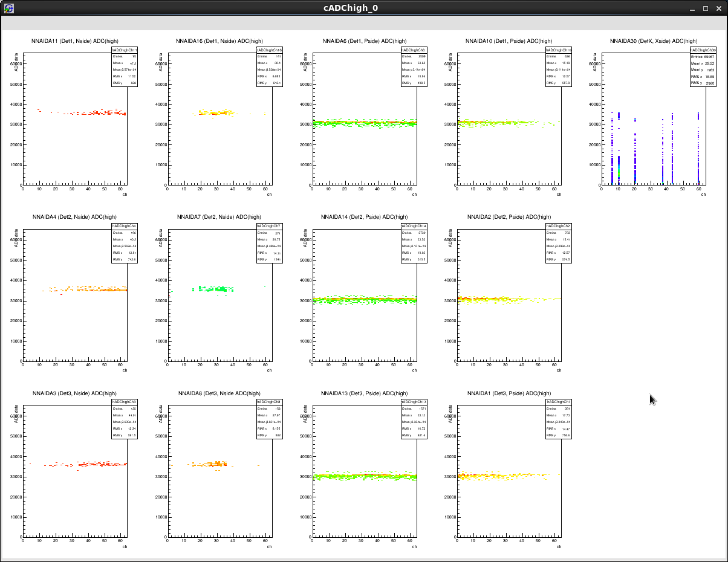Minimize the cADChigh_0 window

(692, 8)
